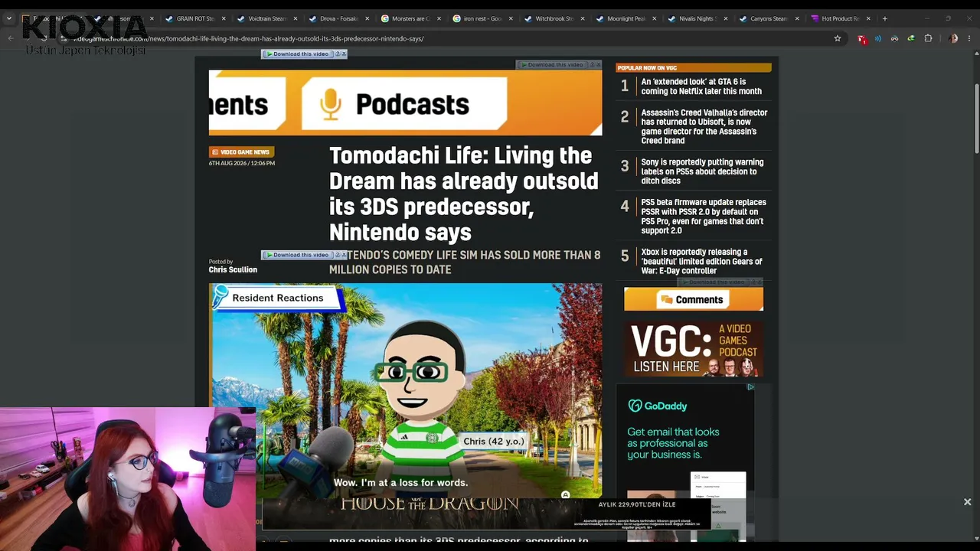Open the Chrome three-dot menu

point(970,38)
